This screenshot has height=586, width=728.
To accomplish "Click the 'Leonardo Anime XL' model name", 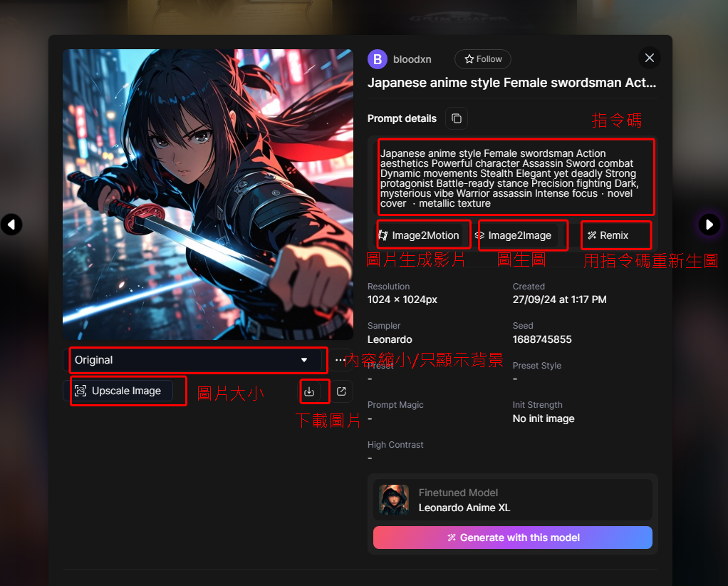I will click(464, 508).
